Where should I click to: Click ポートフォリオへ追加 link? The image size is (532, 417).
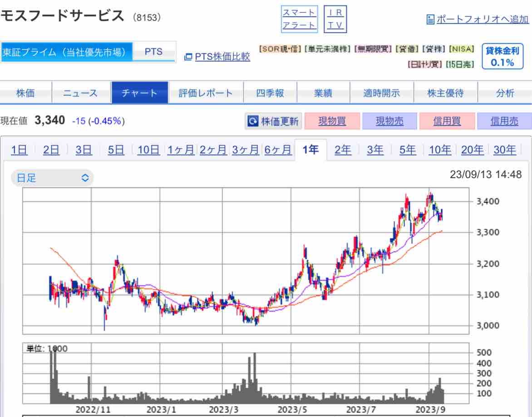point(483,20)
